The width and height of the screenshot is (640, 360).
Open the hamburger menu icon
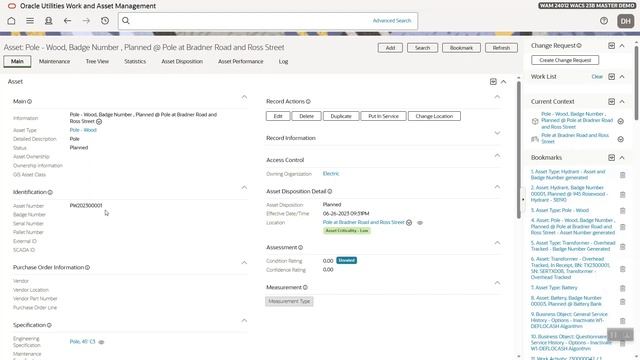tap(30, 20)
